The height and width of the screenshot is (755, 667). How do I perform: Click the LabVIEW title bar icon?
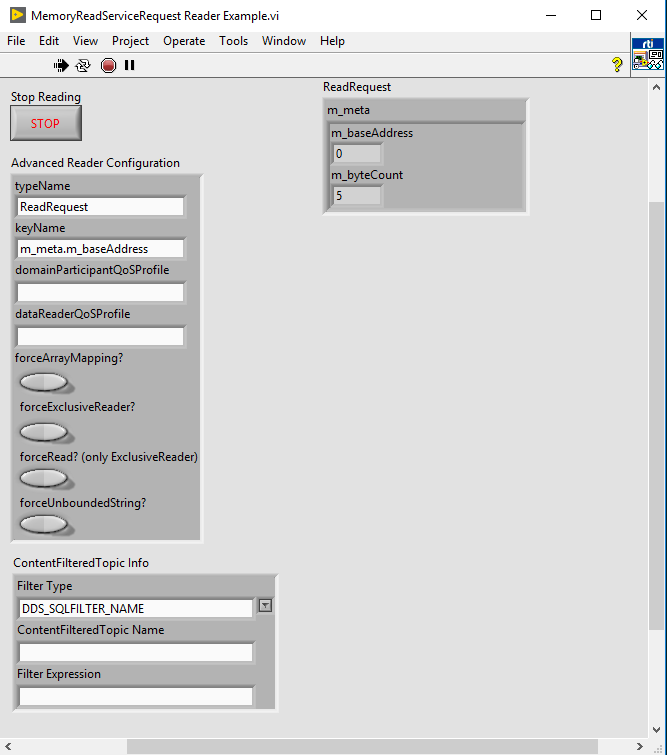[x=18, y=15]
